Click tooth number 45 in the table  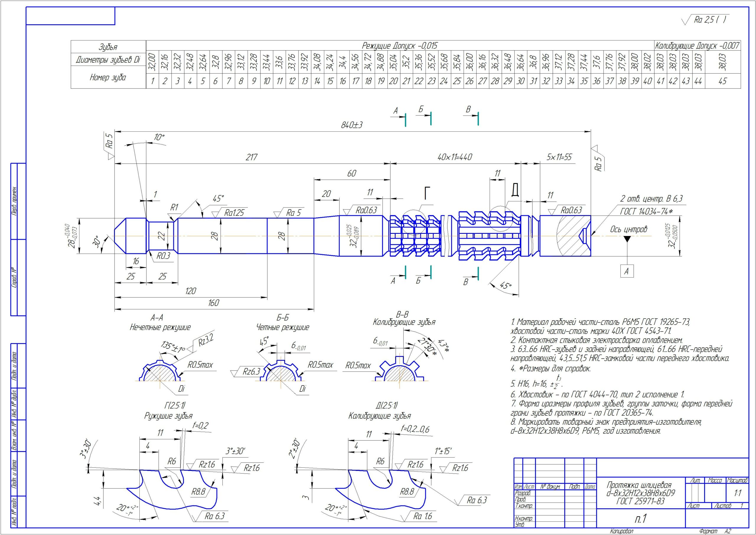tap(722, 81)
